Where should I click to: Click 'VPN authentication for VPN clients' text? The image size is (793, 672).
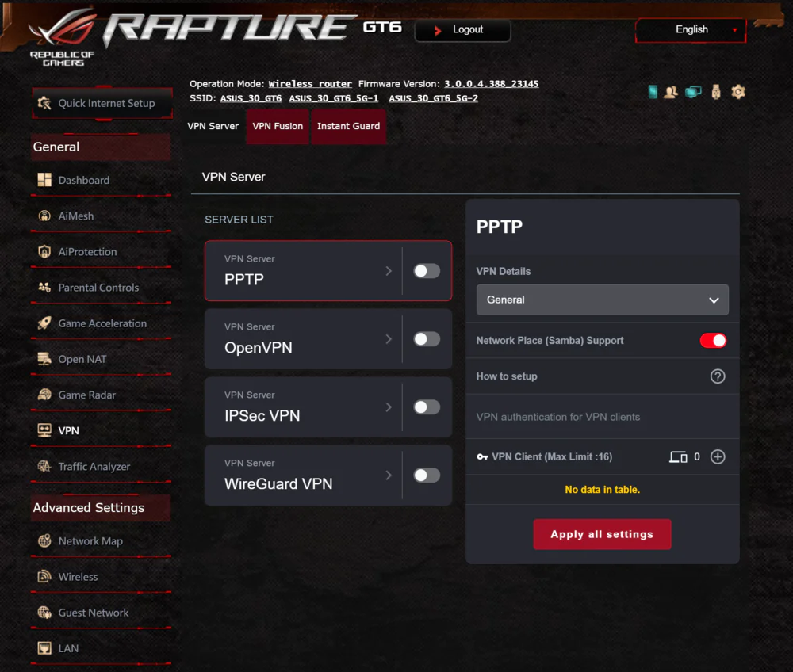tap(557, 417)
